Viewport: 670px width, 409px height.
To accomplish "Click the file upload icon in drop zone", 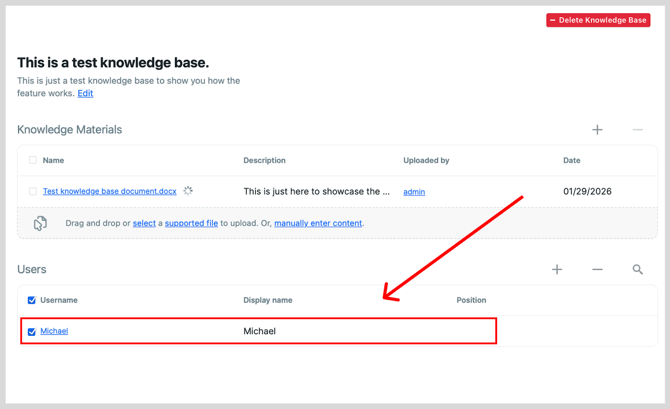I will coord(40,223).
